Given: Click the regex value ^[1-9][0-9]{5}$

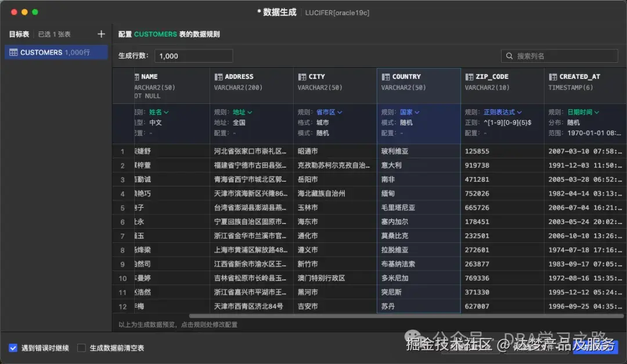Looking at the screenshot, I should [x=507, y=123].
